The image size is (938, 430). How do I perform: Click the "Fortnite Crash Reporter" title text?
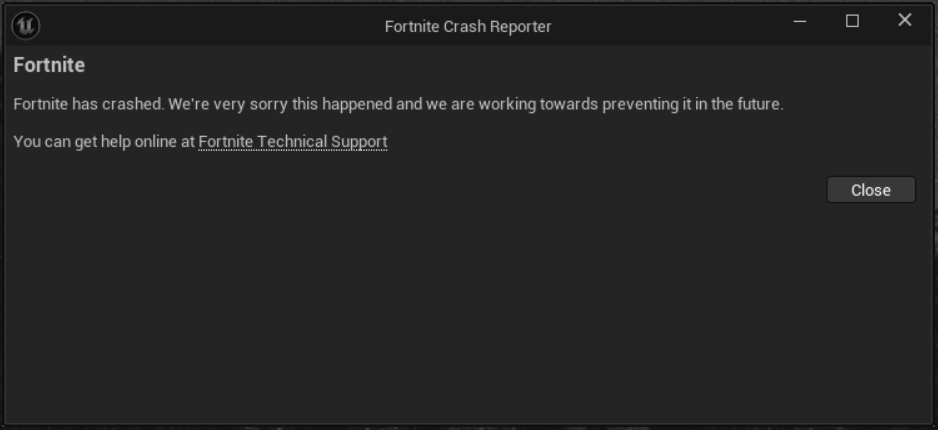tap(468, 26)
